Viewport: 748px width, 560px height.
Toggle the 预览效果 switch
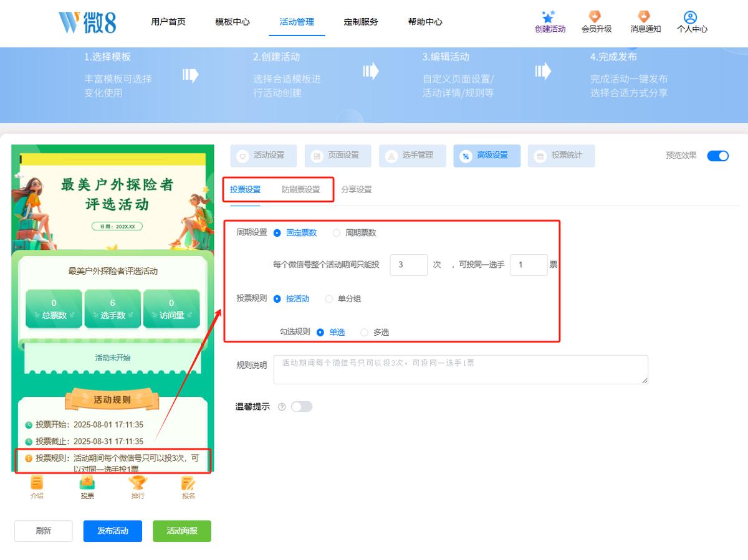coord(717,156)
